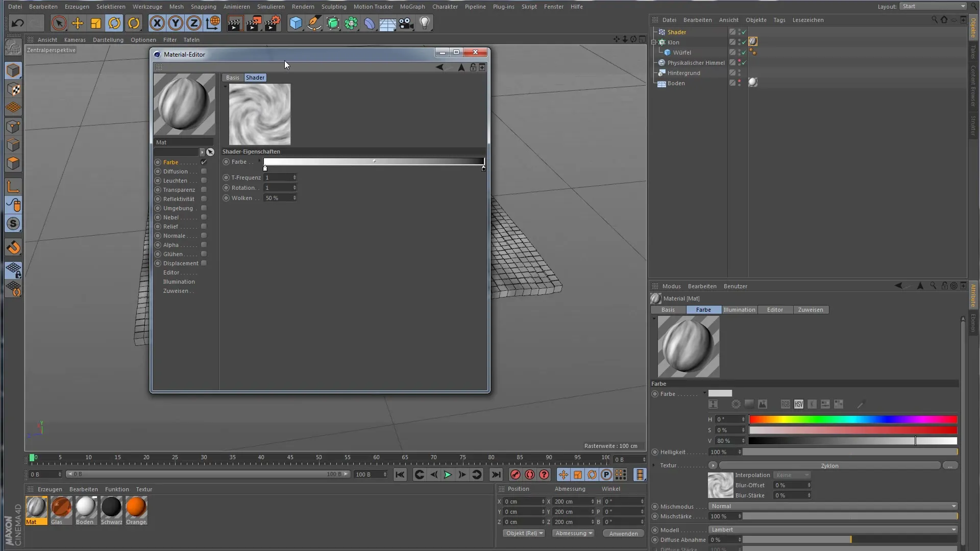Open the Abmessung dropdown
Screen dimensions: 980x551
pyautogui.click(x=574, y=533)
